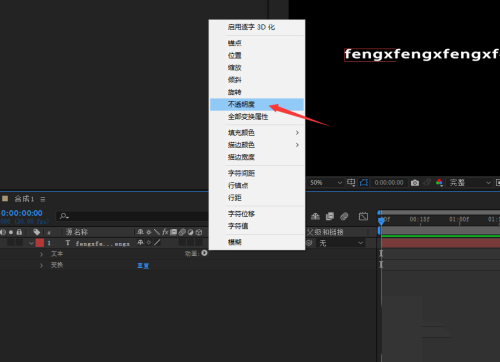500x362 pixels.
Task: Open the show channel RGB color icon
Action: 439,183
